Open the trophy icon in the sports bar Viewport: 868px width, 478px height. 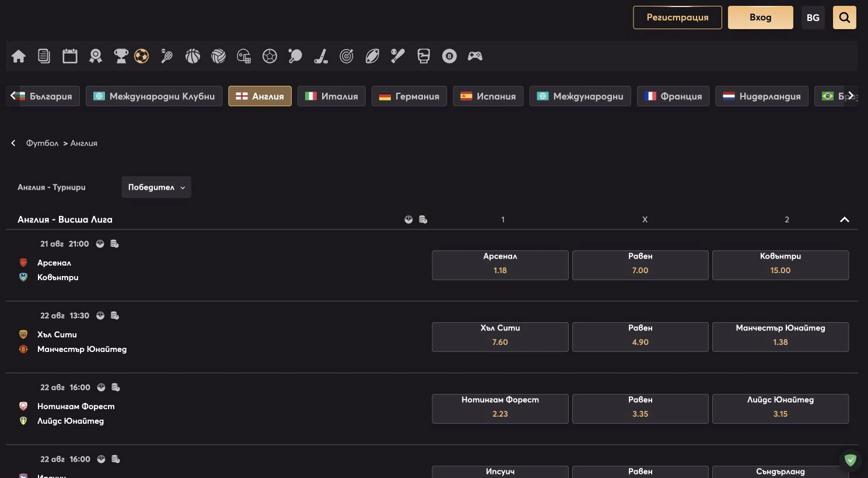121,56
